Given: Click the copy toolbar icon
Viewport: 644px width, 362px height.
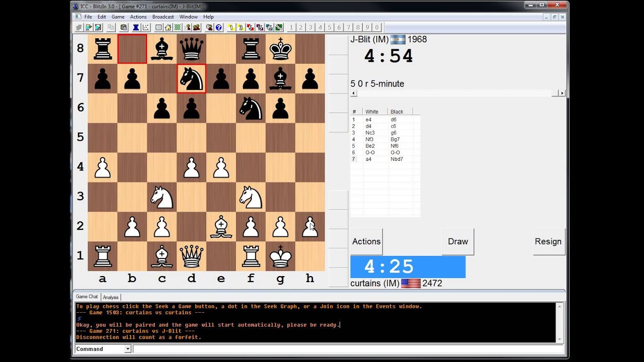Looking at the screenshot, I should pyautogui.click(x=111, y=28).
